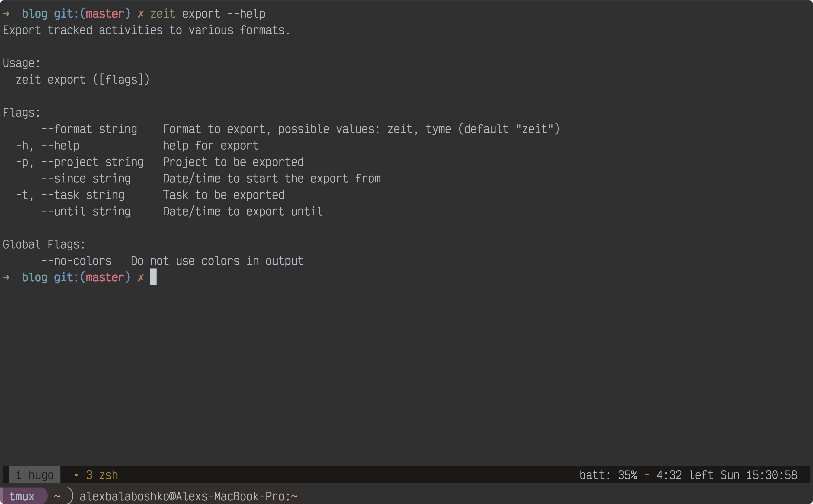The image size is (813, 504).
Task: Click the ✗ dirty marker before the block cursor
Action: [x=141, y=277]
